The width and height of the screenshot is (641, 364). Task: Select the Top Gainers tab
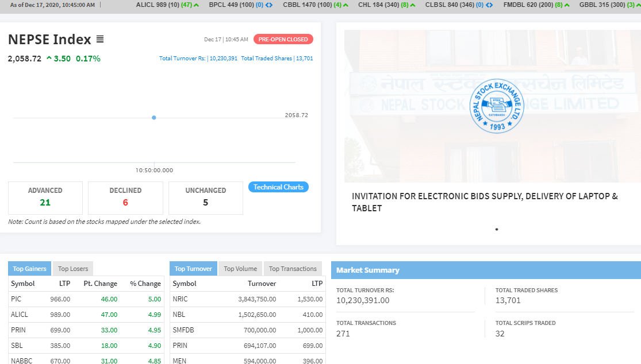click(29, 269)
